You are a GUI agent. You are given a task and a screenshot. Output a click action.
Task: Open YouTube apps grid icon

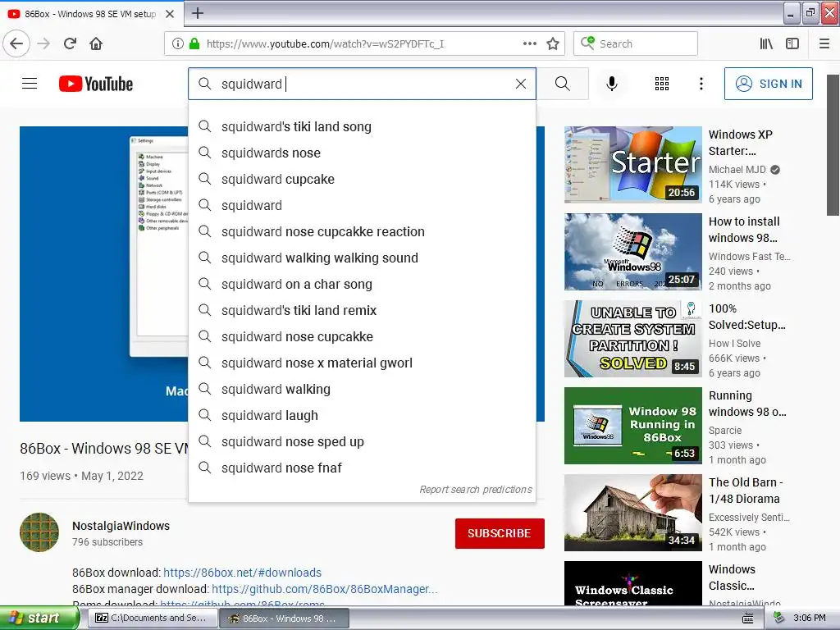[662, 84]
